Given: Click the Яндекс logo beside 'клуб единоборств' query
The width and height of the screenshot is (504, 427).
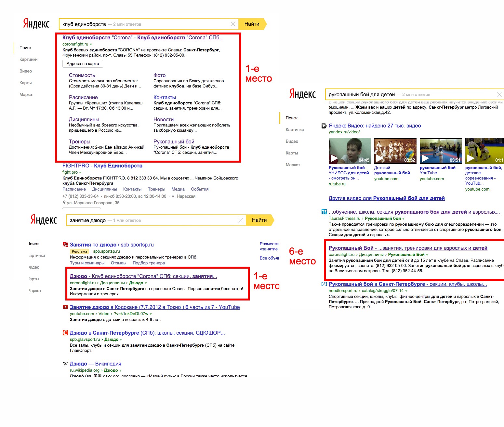Looking at the screenshot, I should tap(36, 24).
